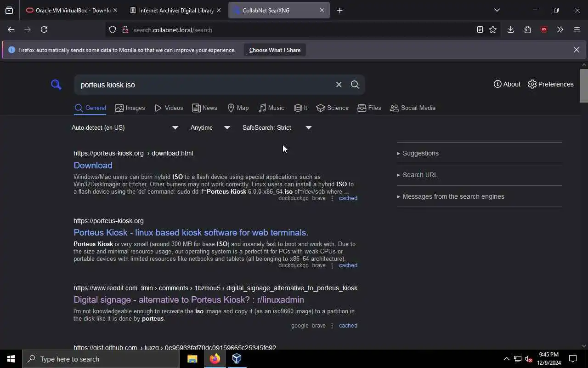Switch to the News search tab
This screenshot has width=588, height=368.
204,108
